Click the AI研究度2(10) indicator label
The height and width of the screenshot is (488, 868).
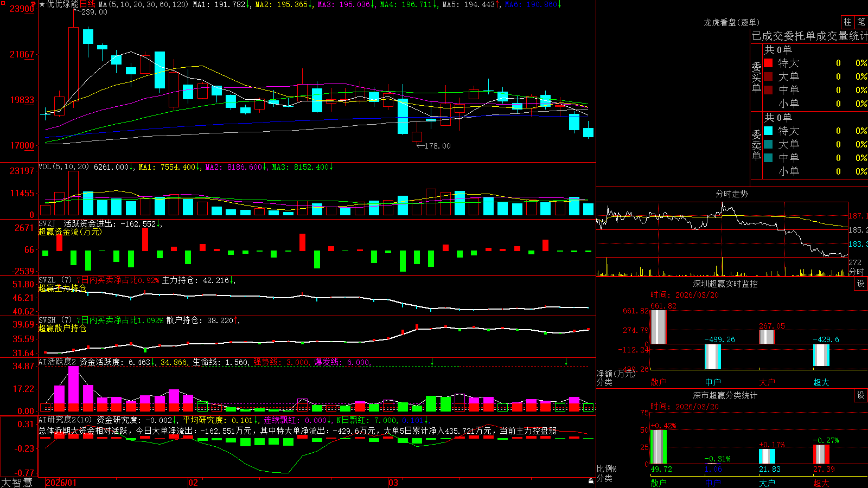click(x=66, y=420)
